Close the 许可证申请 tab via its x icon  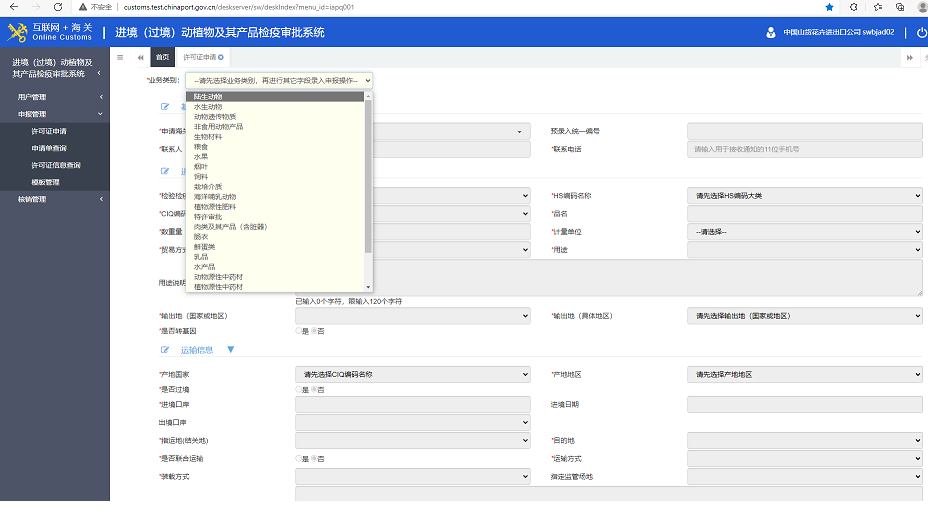(x=221, y=57)
